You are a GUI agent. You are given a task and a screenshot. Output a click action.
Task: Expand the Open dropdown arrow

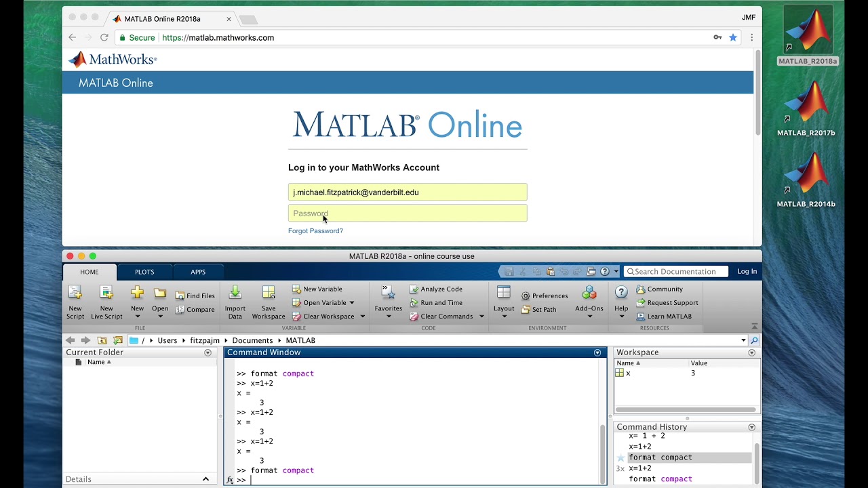(x=160, y=317)
